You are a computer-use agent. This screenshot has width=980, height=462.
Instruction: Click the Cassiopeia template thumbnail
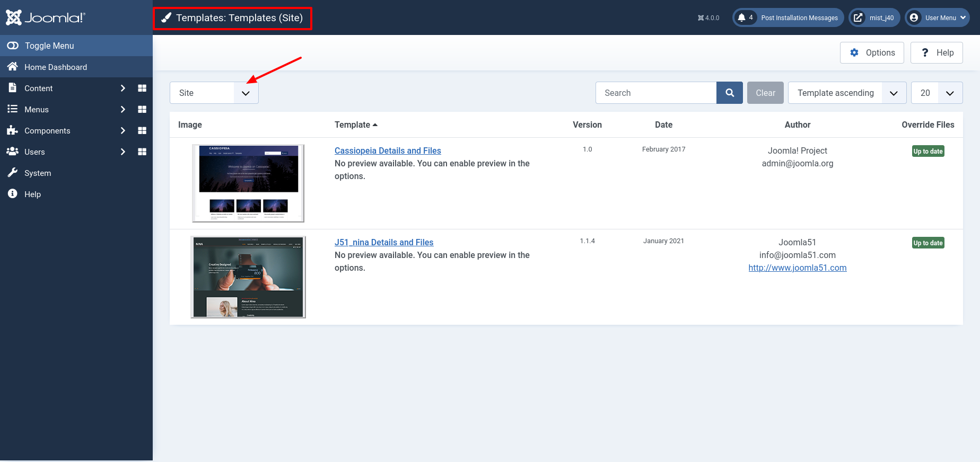[x=248, y=183]
